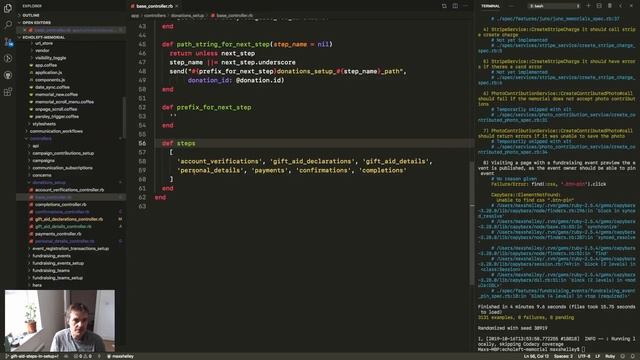This screenshot has width=640, height=360.
Task: Open the terminal panel overflow ellipsis
Action: (x=511, y=6)
